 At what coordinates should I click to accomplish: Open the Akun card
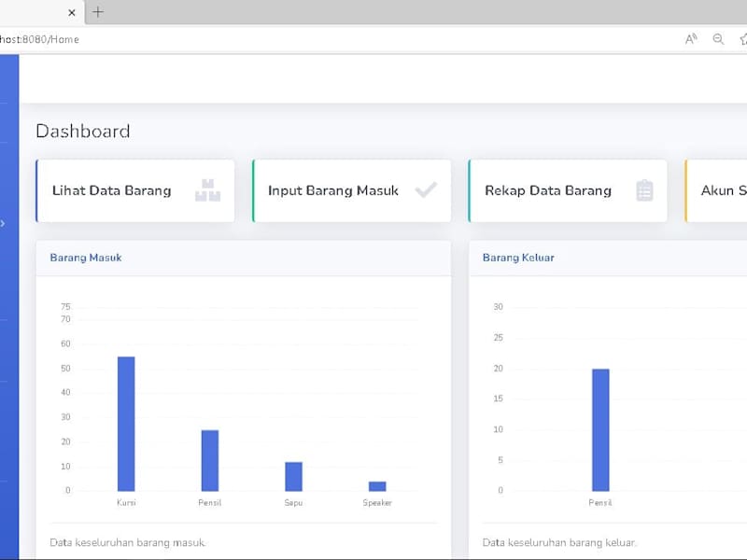pos(716,190)
